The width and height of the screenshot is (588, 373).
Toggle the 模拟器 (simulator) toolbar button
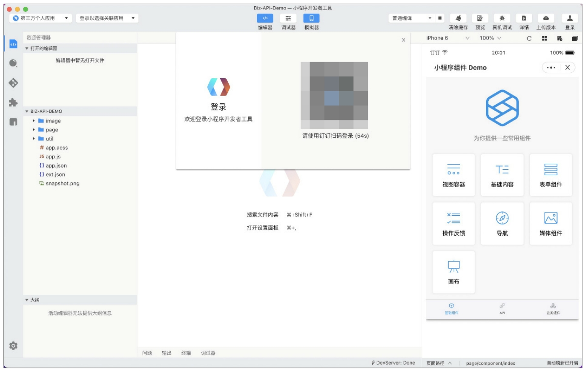click(311, 18)
